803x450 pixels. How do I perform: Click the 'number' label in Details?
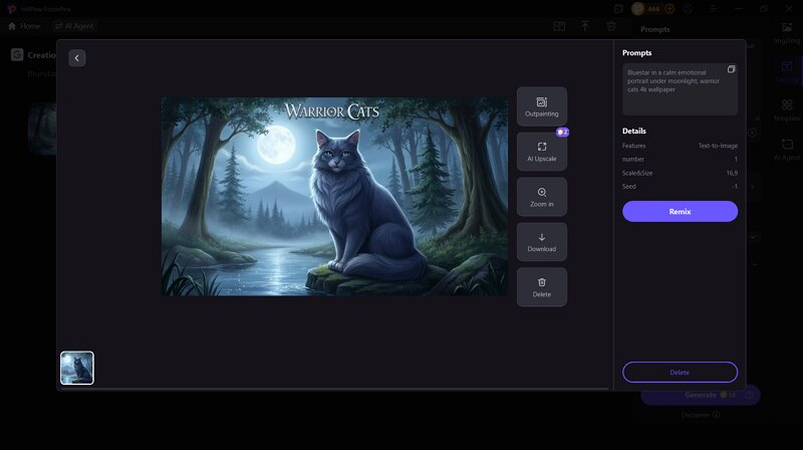[x=633, y=159]
